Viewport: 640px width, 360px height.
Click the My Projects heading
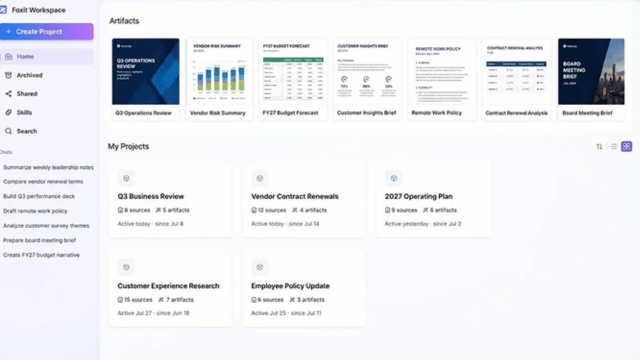[128, 147]
